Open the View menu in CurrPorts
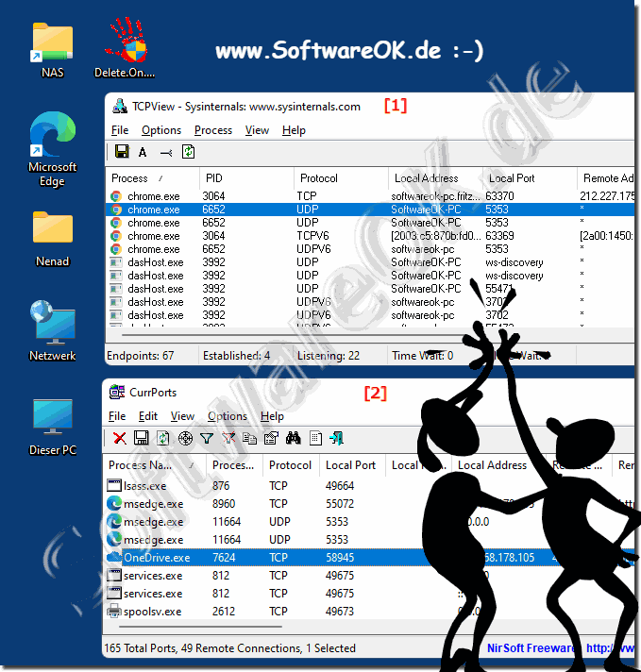The height and width of the screenshot is (672, 641). pos(182,415)
